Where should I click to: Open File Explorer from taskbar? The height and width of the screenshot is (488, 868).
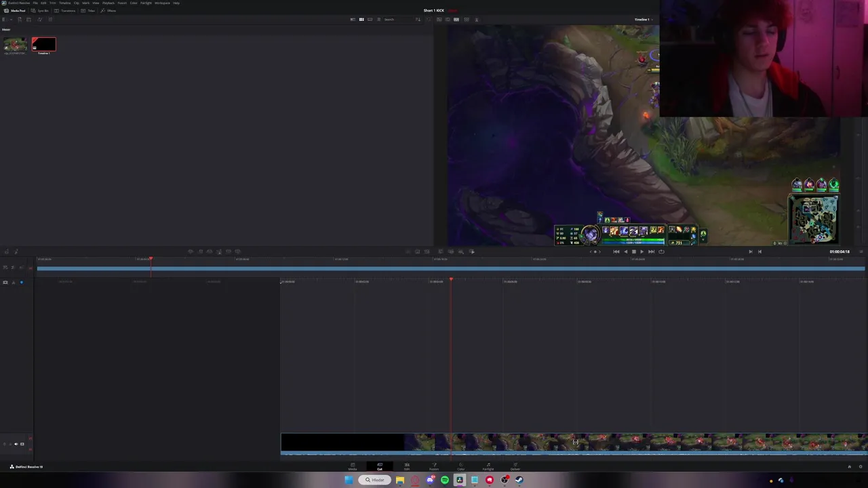tap(400, 480)
